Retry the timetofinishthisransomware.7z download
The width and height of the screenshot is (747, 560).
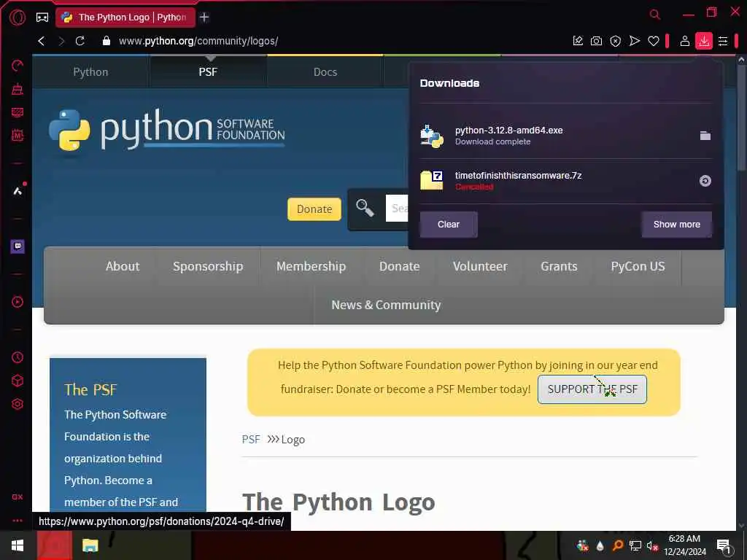(705, 181)
